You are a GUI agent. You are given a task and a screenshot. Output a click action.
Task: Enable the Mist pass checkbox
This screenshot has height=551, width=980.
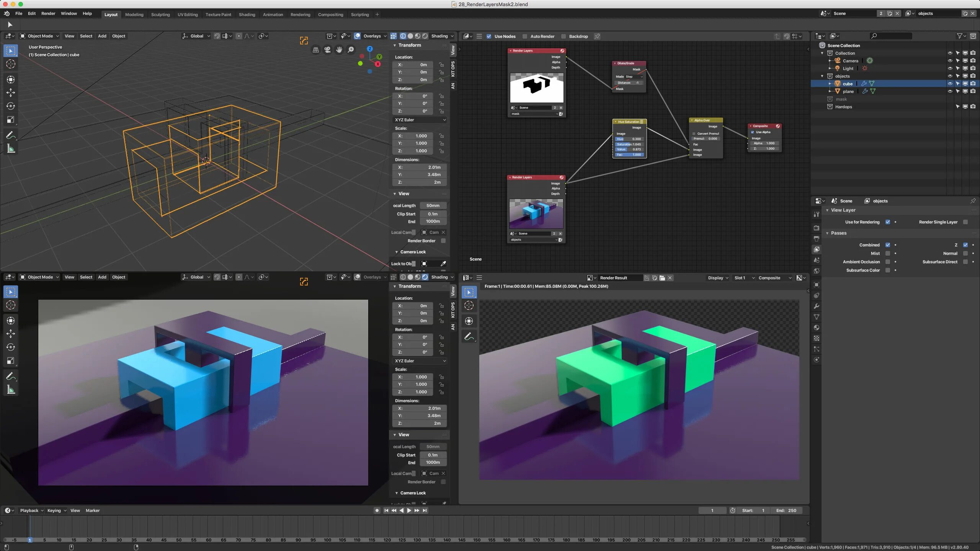[888, 253]
